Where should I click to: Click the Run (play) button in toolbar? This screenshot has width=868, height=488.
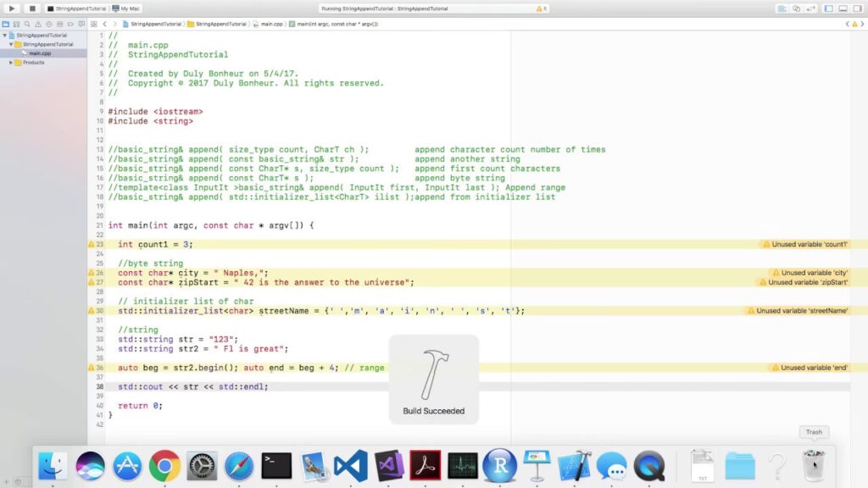[x=12, y=8]
